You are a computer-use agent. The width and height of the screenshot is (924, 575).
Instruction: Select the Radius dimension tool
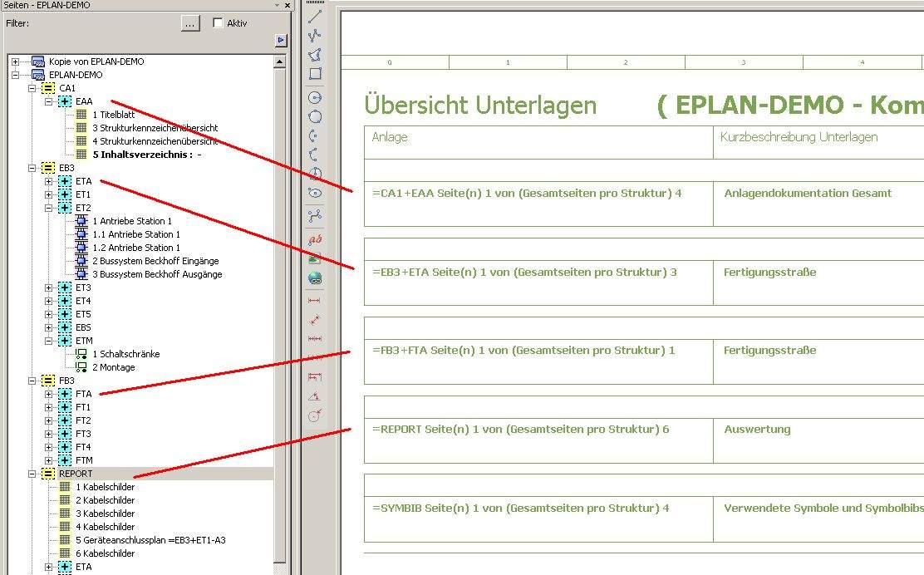[x=315, y=415]
